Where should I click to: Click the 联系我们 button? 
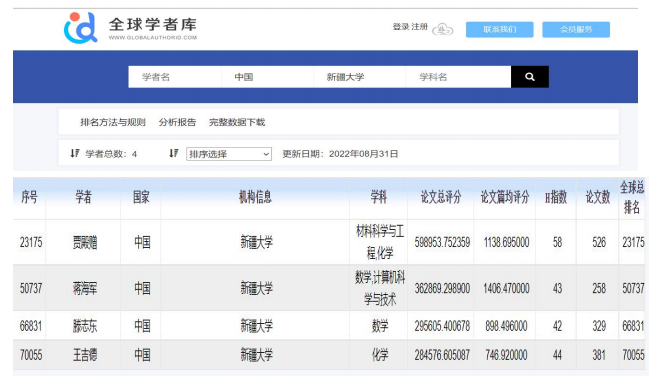[500, 29]
